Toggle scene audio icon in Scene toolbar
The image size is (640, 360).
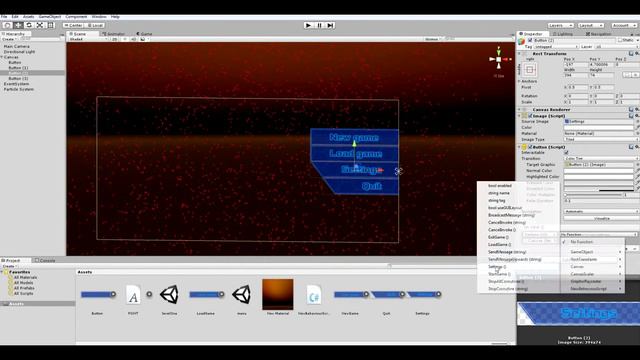(133, 39)
